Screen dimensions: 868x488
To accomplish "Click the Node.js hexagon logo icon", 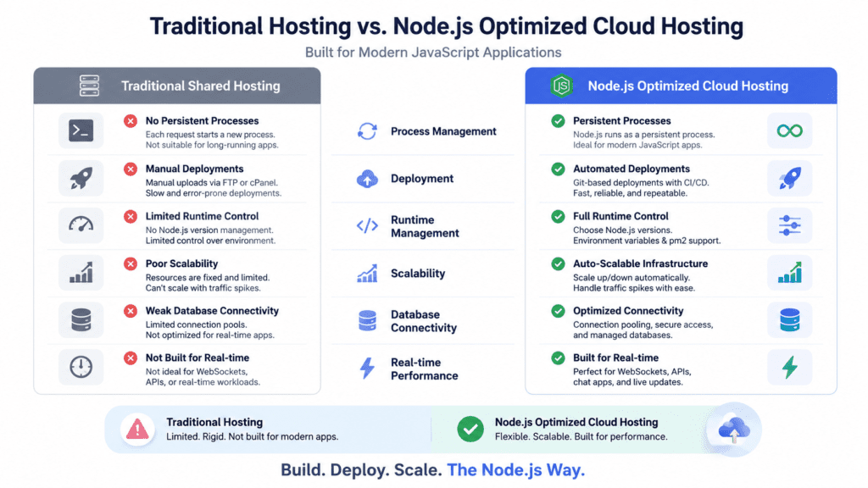I will click(x=561, y=86).
